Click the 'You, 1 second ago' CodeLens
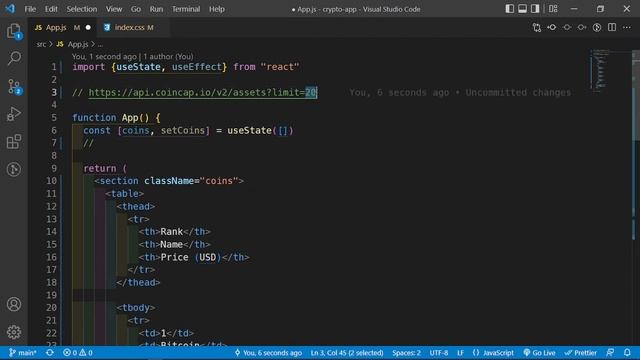This screenshot has height=360, width=640. 104,56
